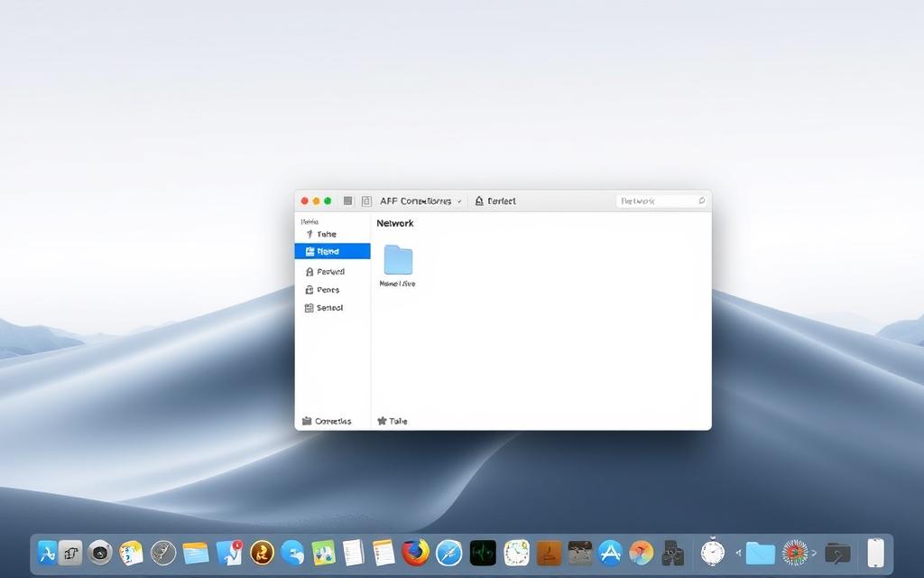This screenshot has height=578, width=924.
Task: Open the camera lens icon in dock
Action: click(100, 552)
